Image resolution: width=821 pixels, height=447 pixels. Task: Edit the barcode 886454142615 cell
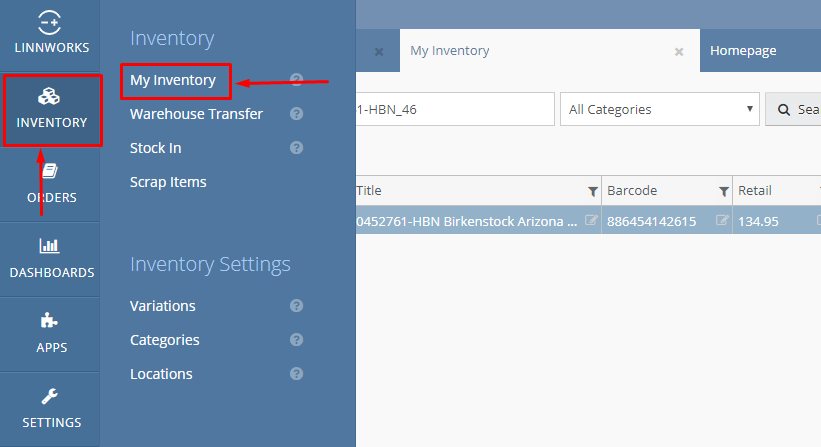coord(722,220)
